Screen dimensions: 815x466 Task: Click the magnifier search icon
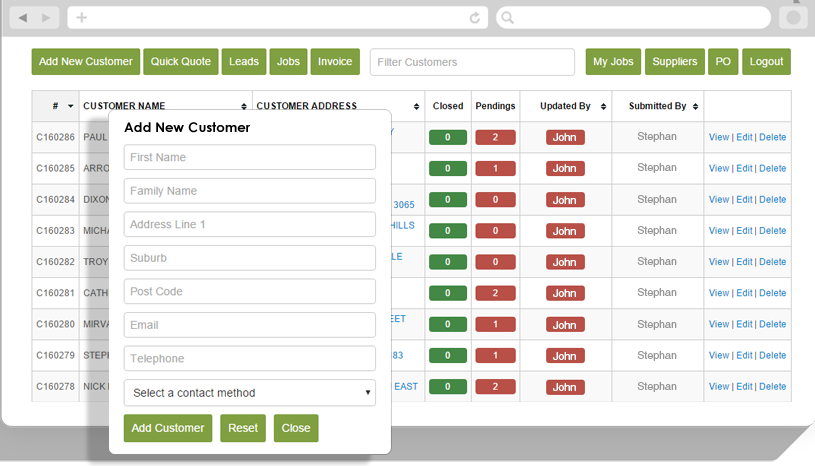(x=508, y=18)
